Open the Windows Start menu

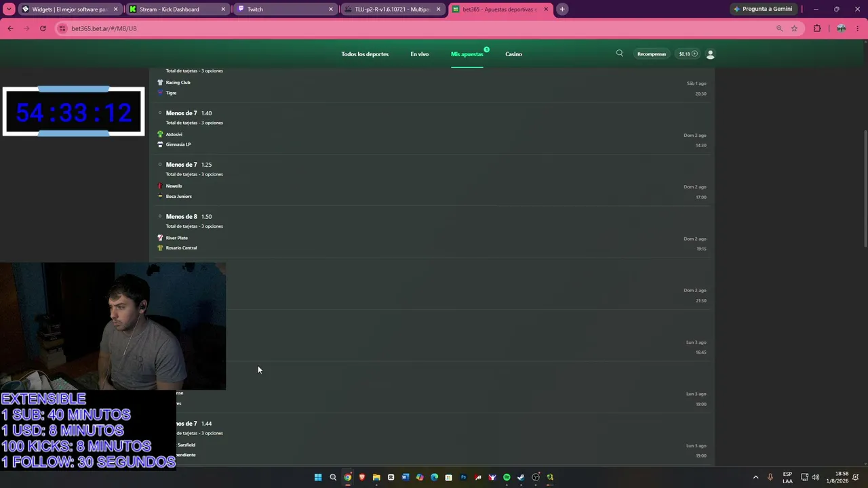(318, 477)
